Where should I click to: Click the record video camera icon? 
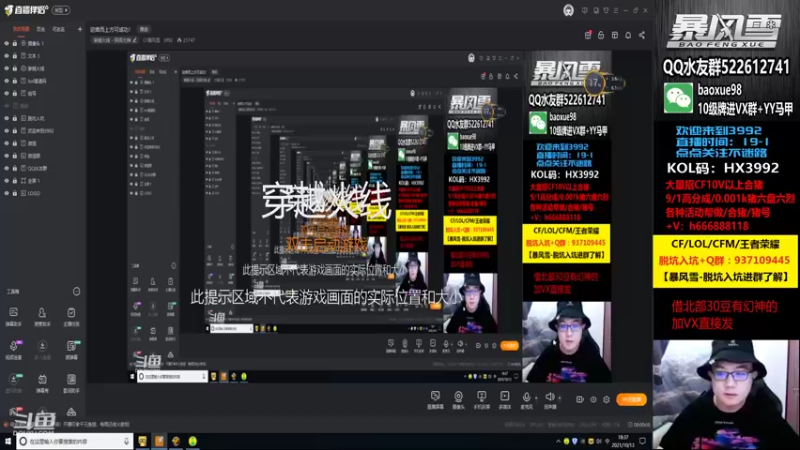click(x=580, y=399)
